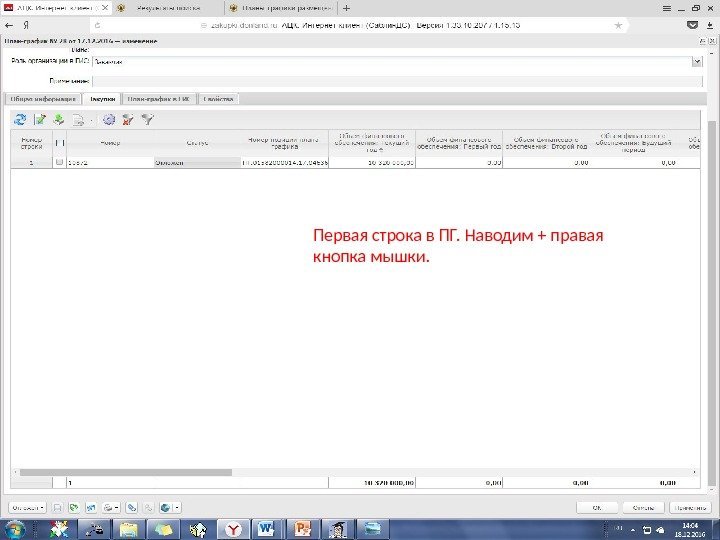Switch to the 'Свойства' tab
720x540 pixels.
point(219,99)
